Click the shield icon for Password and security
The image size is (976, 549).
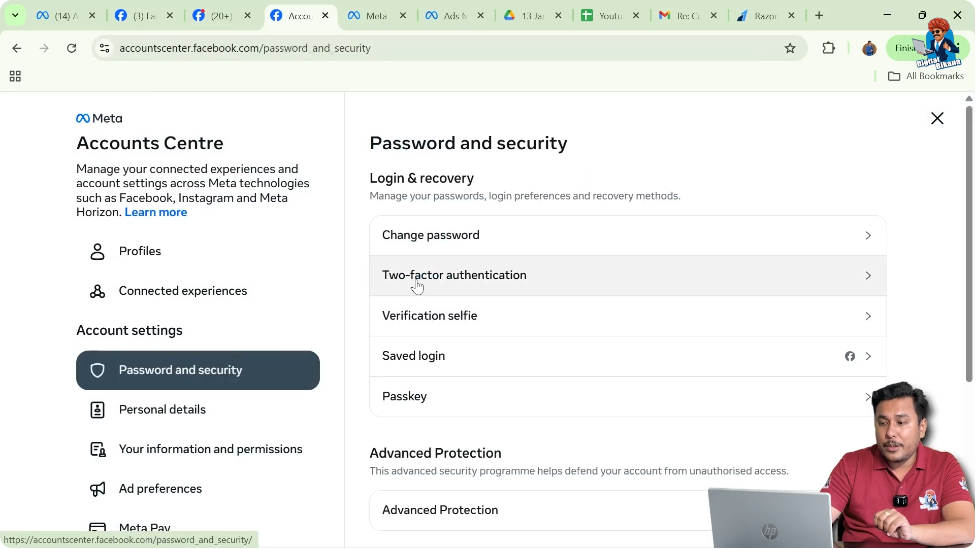pos(97,370)
